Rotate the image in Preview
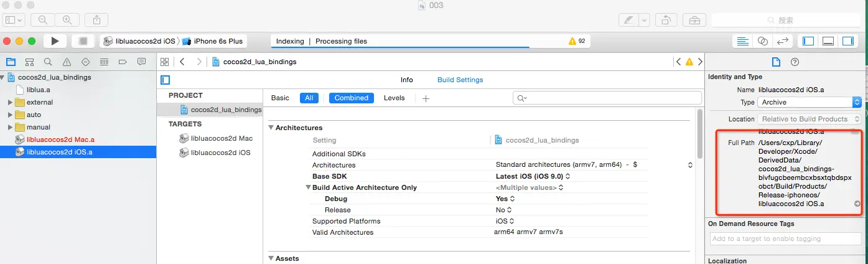Image resolution: width=868 pixels, height=264 pixels. coord(666,20)
